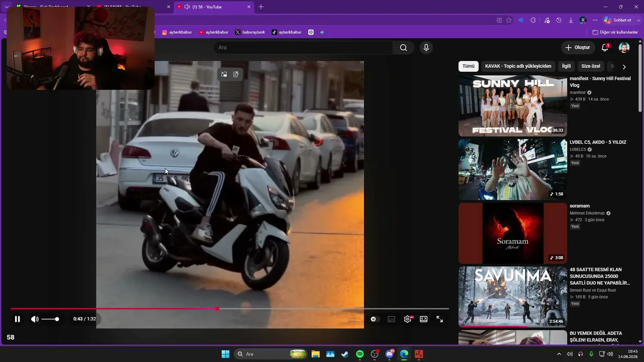The image size is (644, 362).
Task: Open the manifest channel name link
Action: (x=578, y=93)
